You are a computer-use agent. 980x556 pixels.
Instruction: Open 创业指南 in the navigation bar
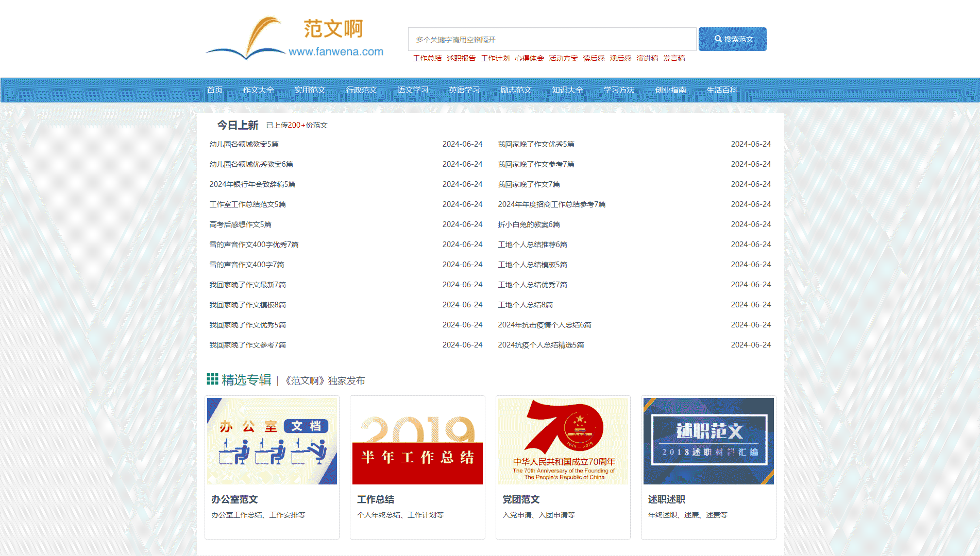670,90
